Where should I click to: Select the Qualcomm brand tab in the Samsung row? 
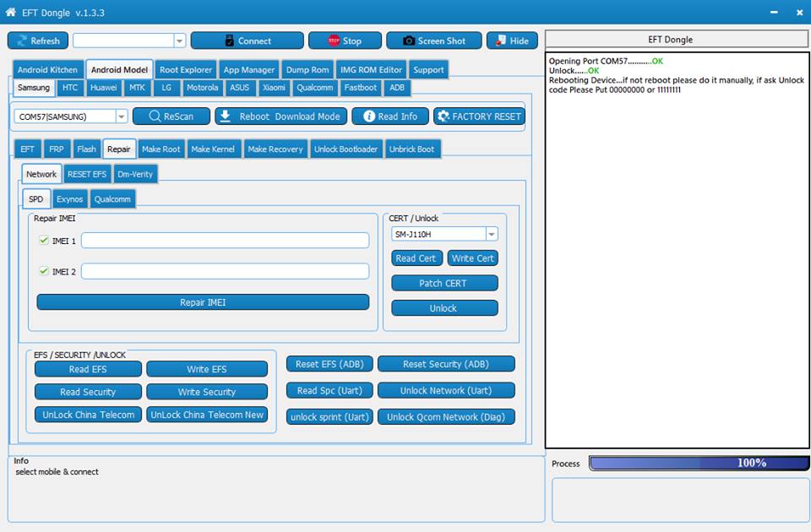[315, 87]
